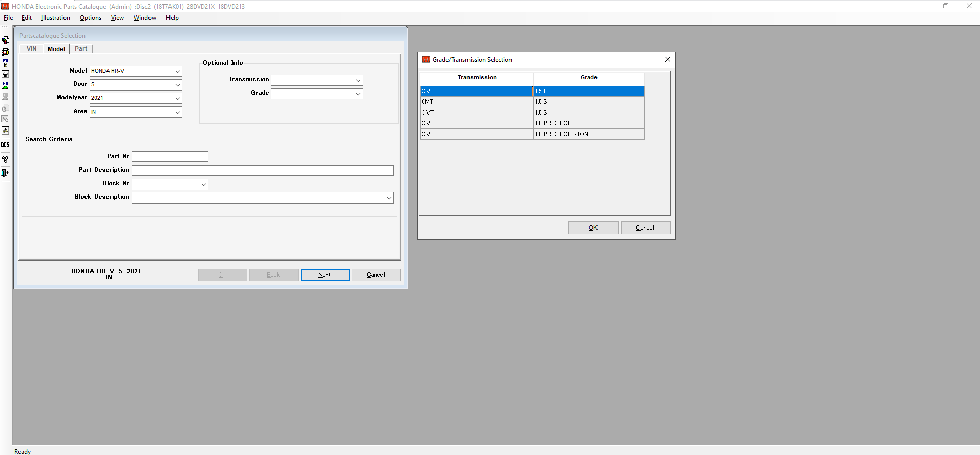Open the Transmission dropdown in Optional Info
This screenshot has height=455, width=980.
click(358, 80)
